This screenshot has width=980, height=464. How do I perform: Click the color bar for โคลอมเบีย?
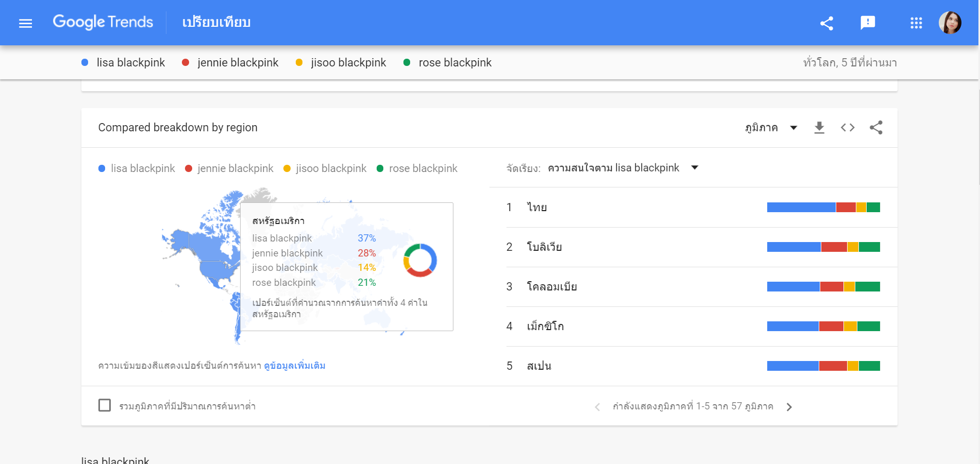(x=823, y=287)
